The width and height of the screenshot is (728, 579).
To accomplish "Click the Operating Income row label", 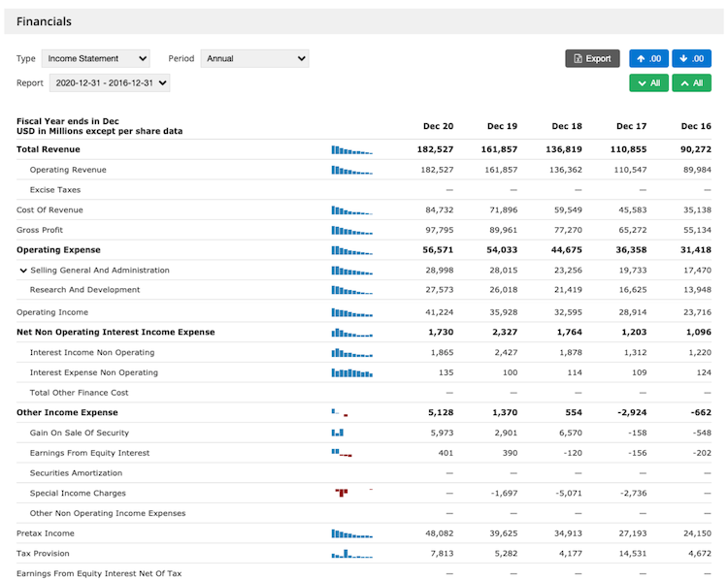I will tap(52, 312).
